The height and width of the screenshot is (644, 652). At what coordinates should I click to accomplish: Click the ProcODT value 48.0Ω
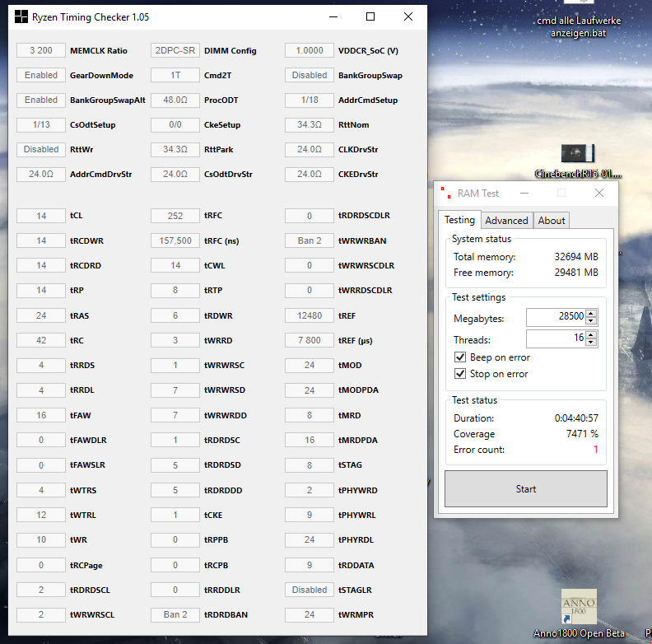175,100
